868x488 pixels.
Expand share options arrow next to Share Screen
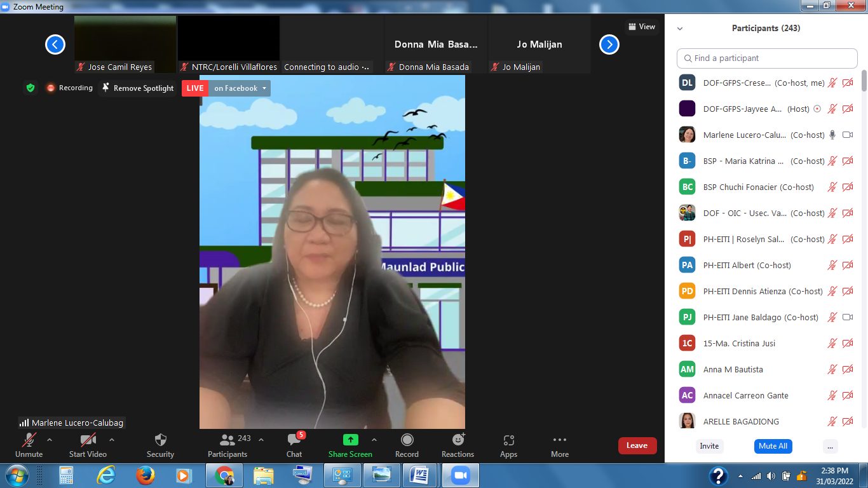tap(374, 440)
